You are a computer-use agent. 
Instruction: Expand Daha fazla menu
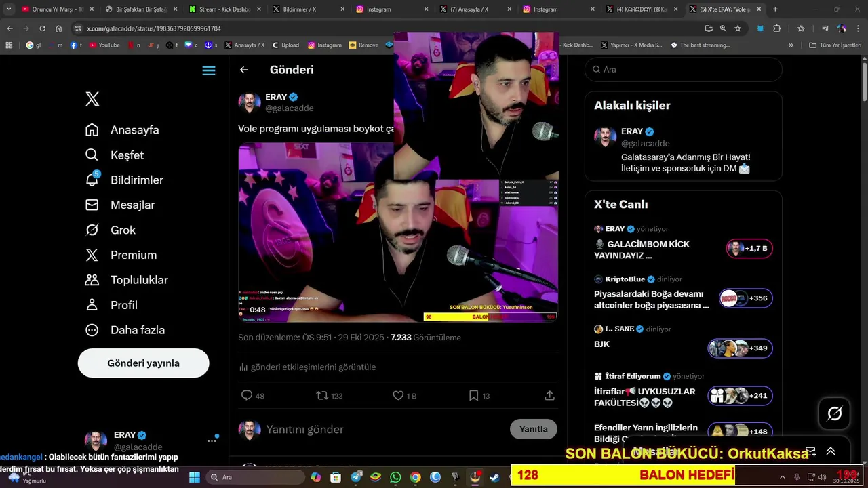pos(125,330)
